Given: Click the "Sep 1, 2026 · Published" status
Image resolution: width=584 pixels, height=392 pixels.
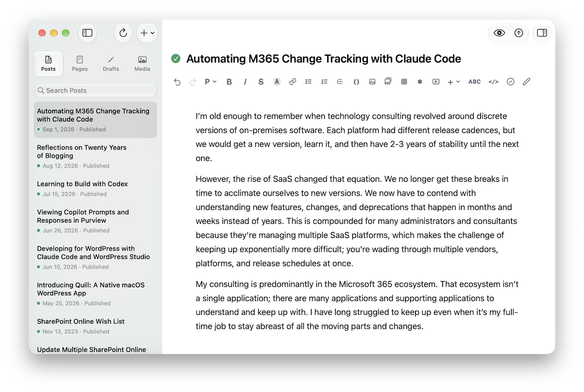Looking at the screenshot, I should point(74,129).
